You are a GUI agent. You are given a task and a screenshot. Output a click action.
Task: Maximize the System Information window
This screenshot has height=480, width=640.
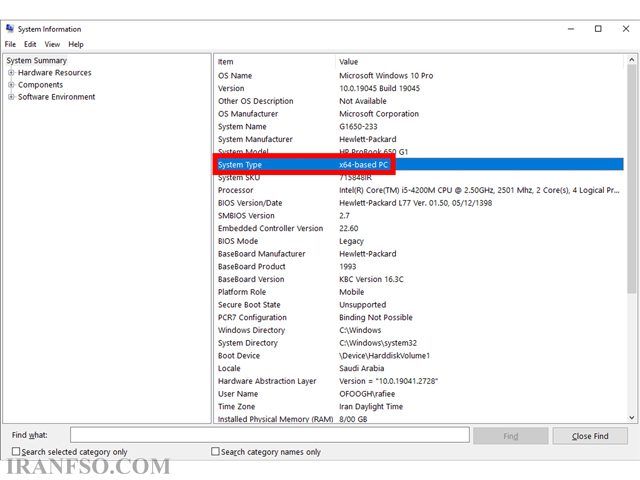pos(598,29)
